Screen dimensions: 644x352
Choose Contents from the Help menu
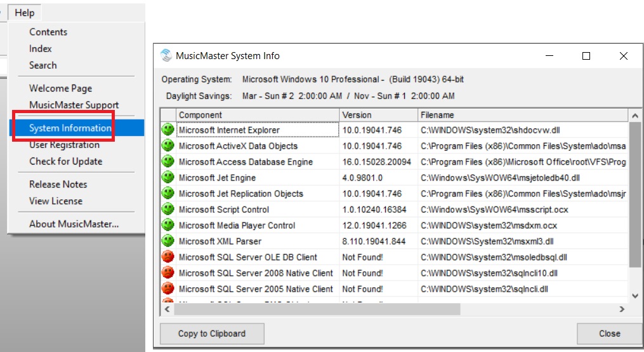tap(48, 32)
